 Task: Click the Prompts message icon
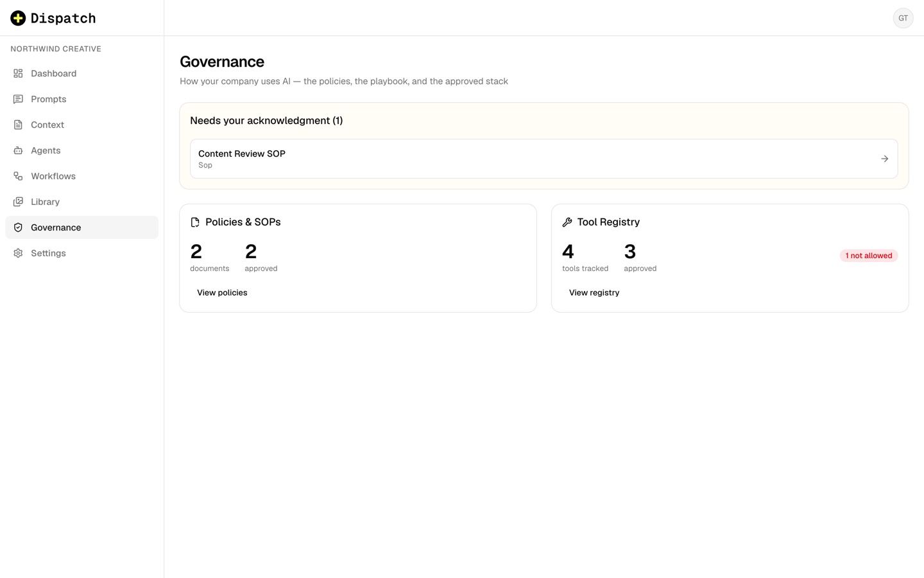tap(18, 99)
